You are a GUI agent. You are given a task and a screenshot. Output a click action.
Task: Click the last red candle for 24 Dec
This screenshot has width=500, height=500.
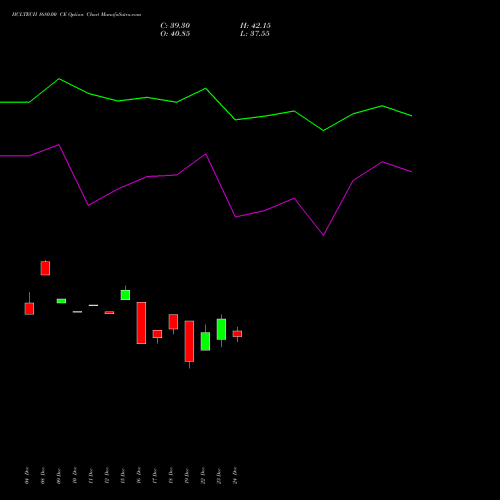237,334
